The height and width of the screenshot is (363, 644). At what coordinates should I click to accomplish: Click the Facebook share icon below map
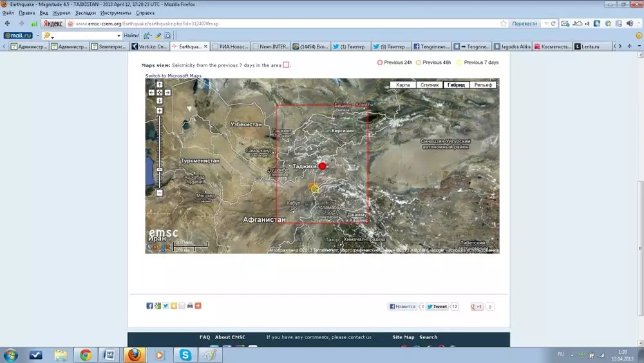pyautogui.click(x=149, y=306)
